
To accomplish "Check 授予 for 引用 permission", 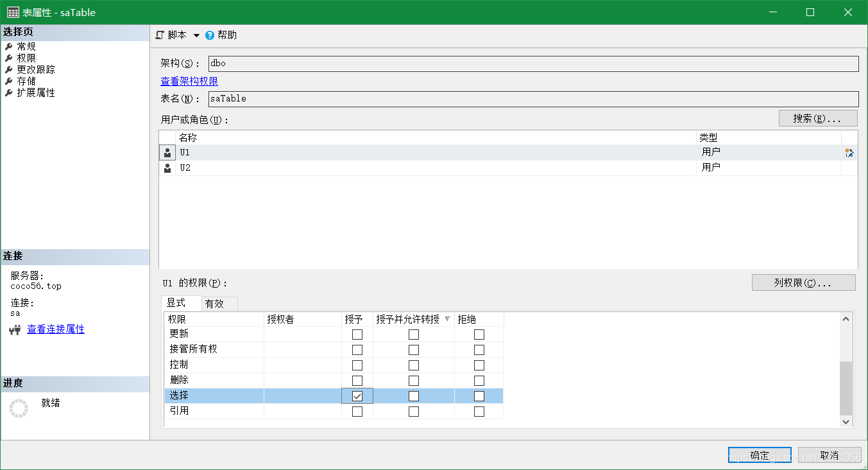I will click(357, 412).
